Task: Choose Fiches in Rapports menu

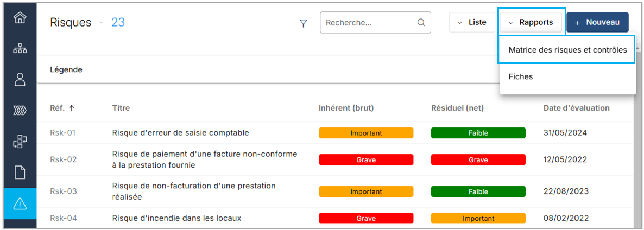Action: point(520,76)
